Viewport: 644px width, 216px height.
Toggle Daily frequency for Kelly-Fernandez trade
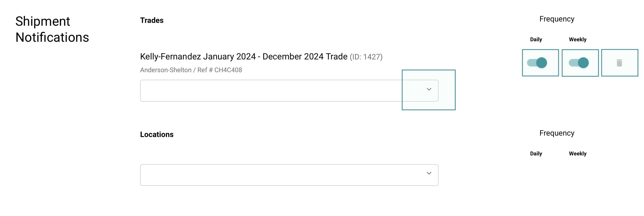[x=537, y=63]
